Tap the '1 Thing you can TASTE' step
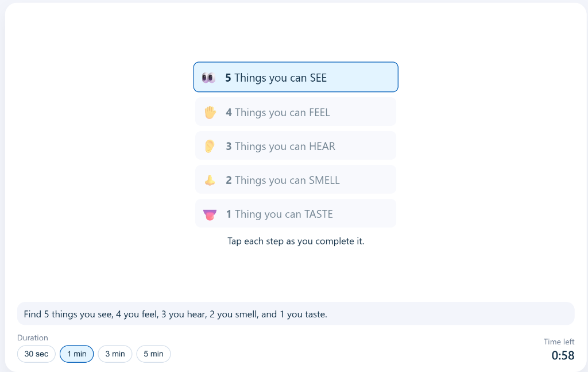 (x=296, y=214)
